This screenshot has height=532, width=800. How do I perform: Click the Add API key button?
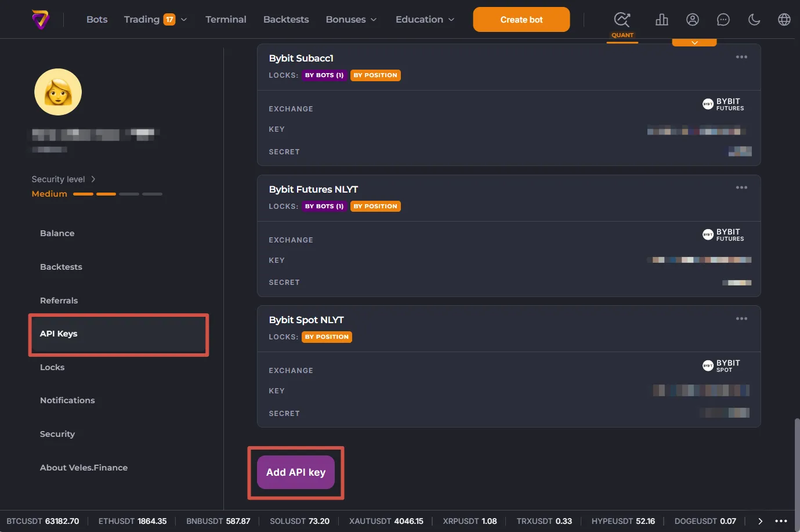click(x=296, y=472)
